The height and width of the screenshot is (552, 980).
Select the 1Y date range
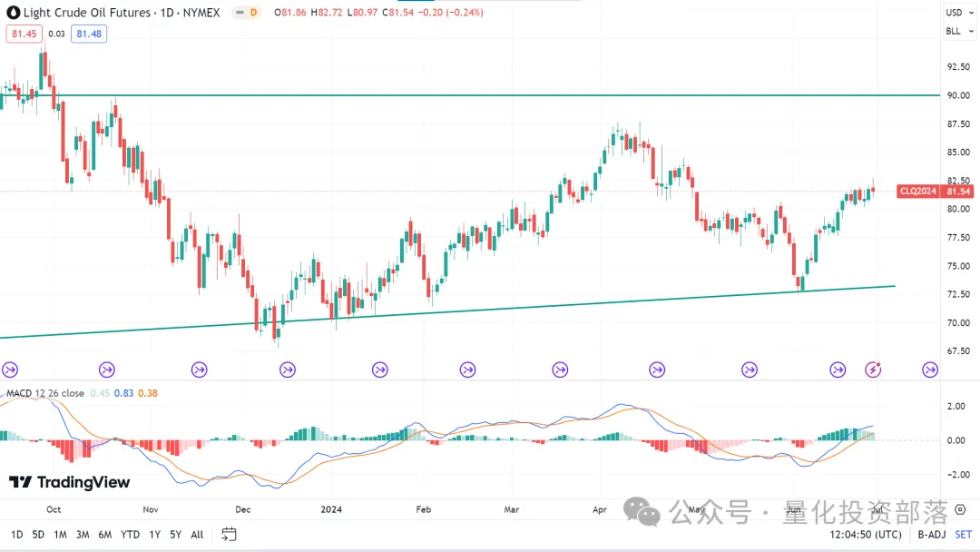(x=154, y=535)
